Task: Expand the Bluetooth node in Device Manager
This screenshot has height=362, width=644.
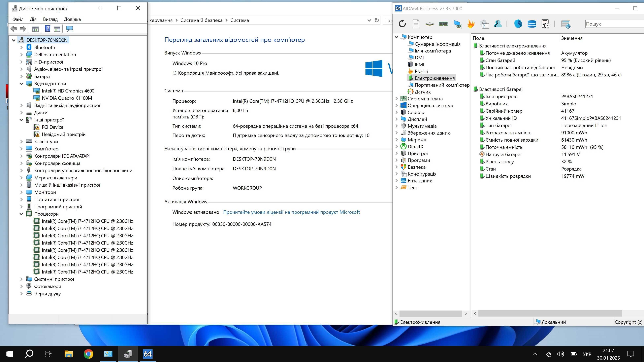Action: 21,47
